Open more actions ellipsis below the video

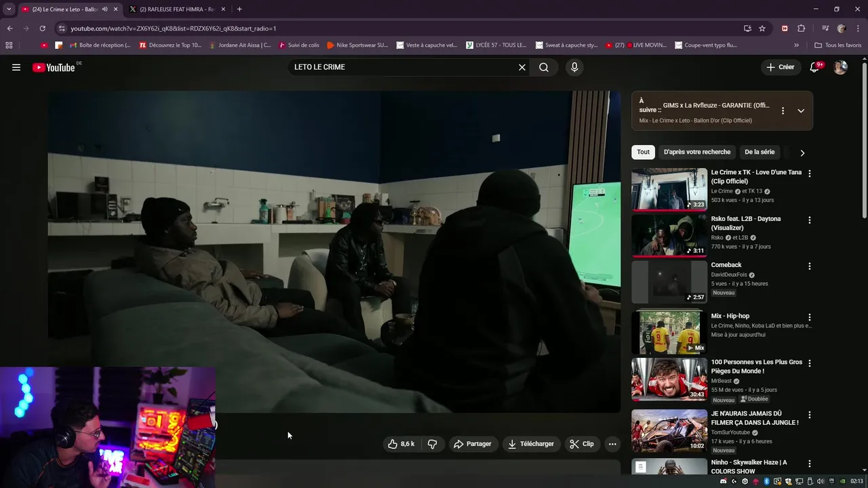click(x=612, y=444)
